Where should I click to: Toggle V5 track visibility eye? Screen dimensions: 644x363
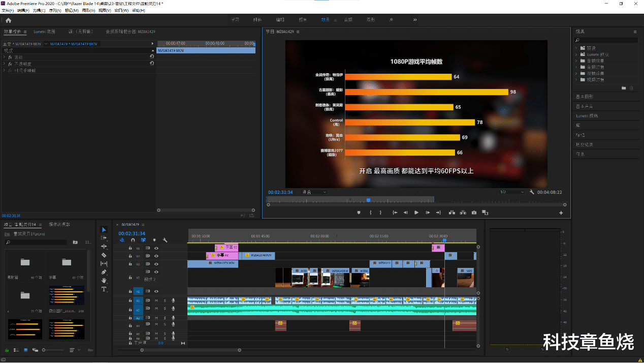pyautogui.click(x=156, y=248)
